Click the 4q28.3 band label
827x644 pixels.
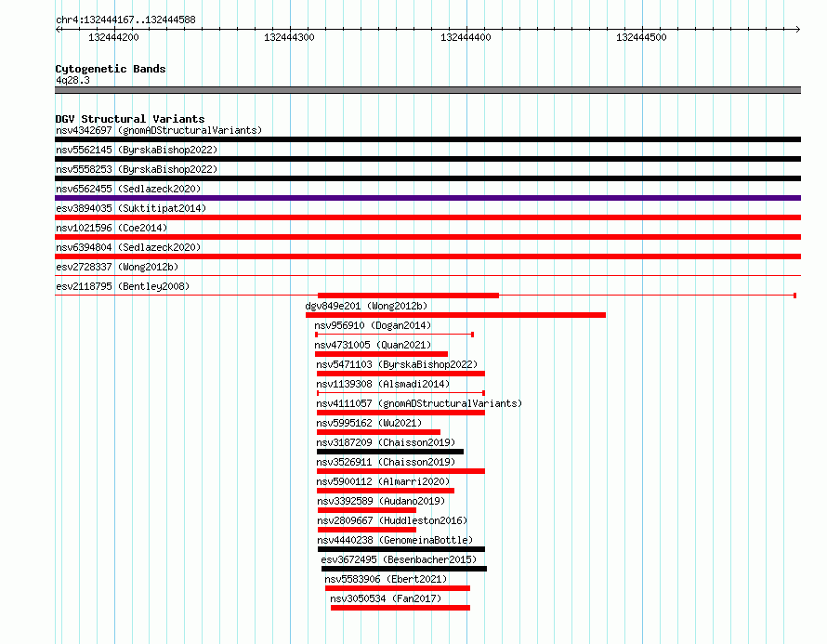click(72, 80)
